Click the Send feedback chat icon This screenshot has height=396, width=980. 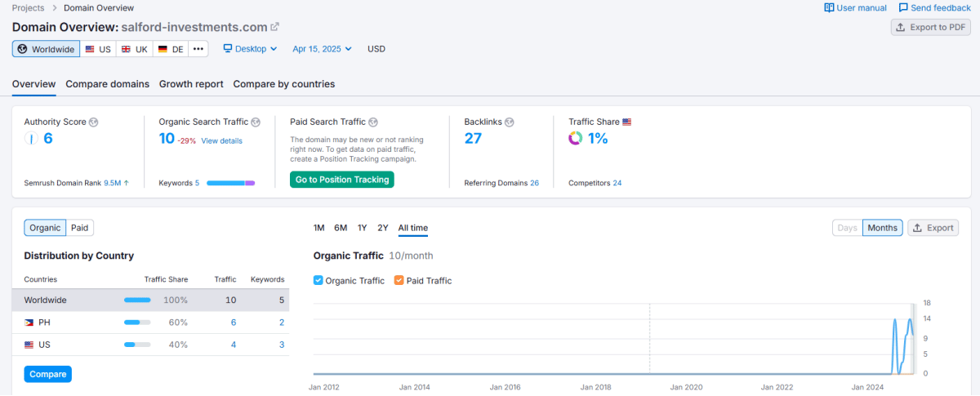click(x=903, y=7)
